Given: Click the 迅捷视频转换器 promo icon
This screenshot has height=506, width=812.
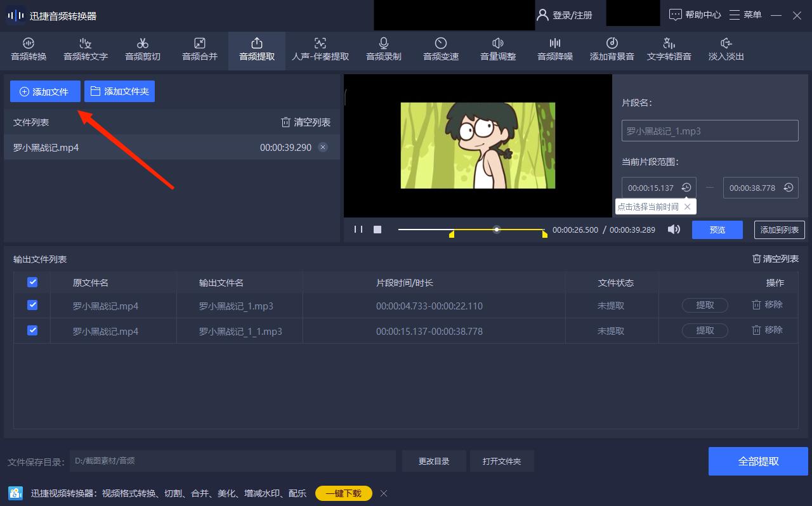Looking at the screenshot, I should (16, 493).
